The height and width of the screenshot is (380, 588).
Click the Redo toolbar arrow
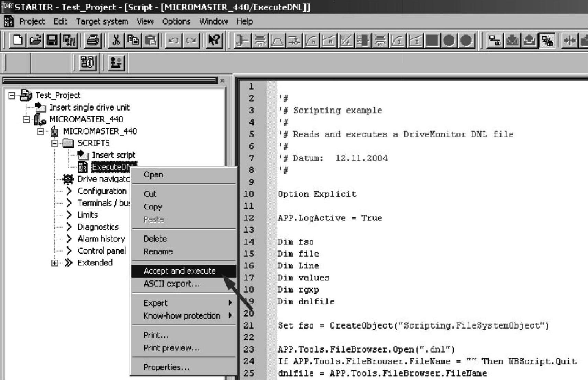coord(191,41)
